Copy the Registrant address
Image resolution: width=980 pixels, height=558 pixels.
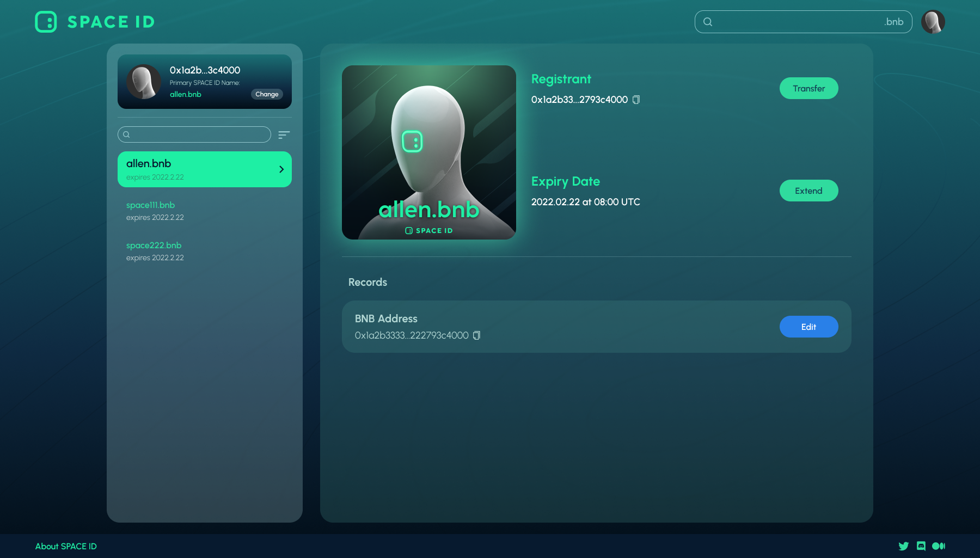pos(636,100)
